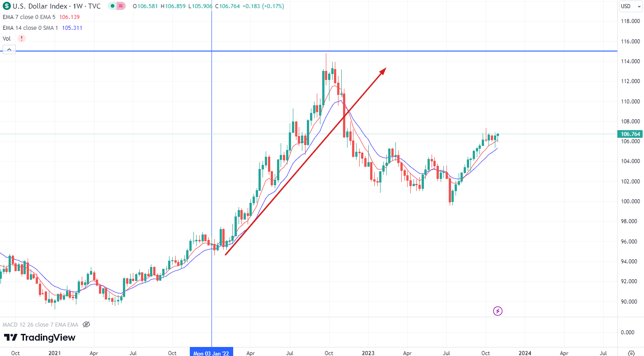Click the 118.000 price axis label
Screen dimensions: 644x356
[x=630, y=21]
